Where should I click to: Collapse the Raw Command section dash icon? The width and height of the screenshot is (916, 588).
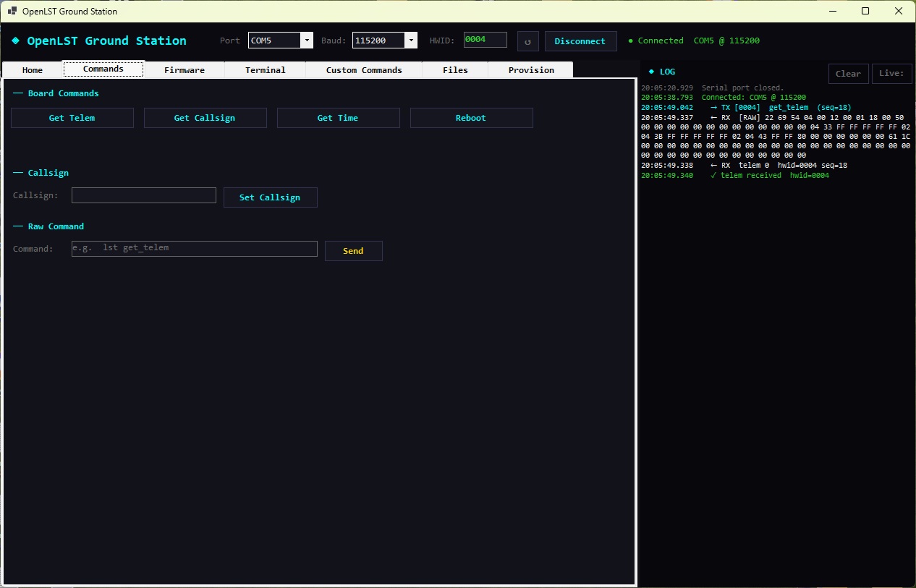[16, 226]
